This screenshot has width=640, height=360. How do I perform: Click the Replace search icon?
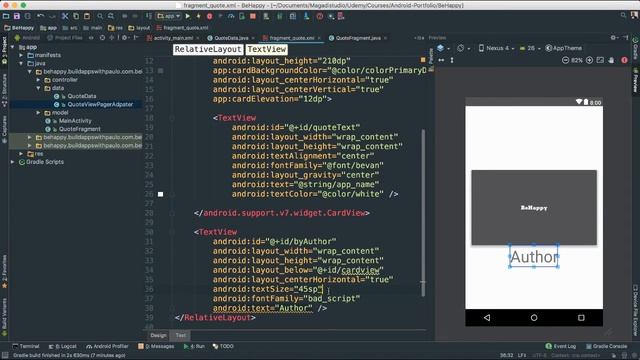pos(111,16)
